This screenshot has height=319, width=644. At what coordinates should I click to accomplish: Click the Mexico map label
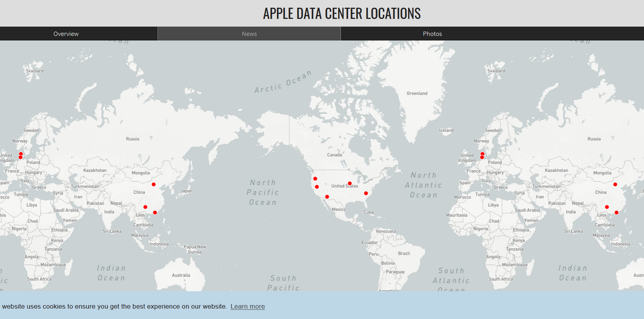pos(339,209)
